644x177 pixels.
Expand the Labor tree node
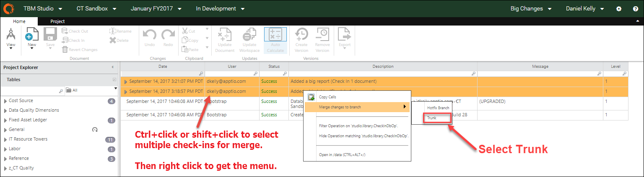pyautogui.click(x=5, y=149)
